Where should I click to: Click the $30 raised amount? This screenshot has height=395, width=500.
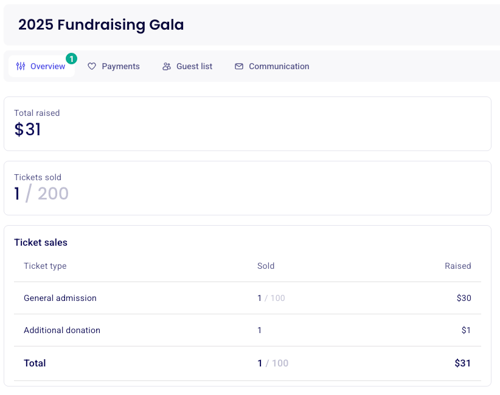click(x=464, y=298)
